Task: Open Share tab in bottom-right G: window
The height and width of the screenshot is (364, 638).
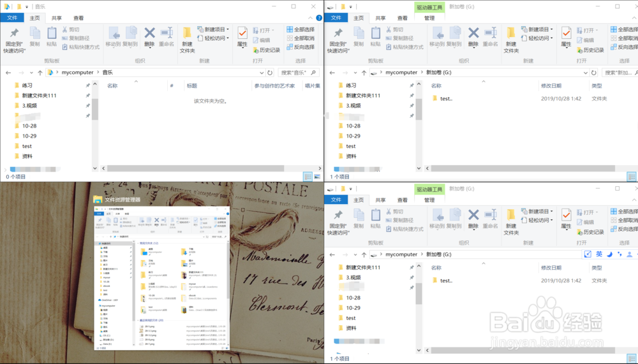Action: 380,200
